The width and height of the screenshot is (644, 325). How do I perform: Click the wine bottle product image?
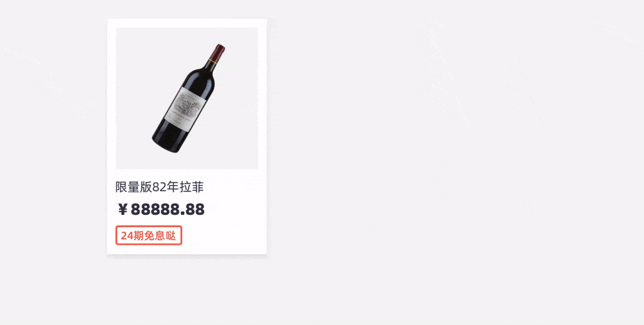click(x=187, y=98)
